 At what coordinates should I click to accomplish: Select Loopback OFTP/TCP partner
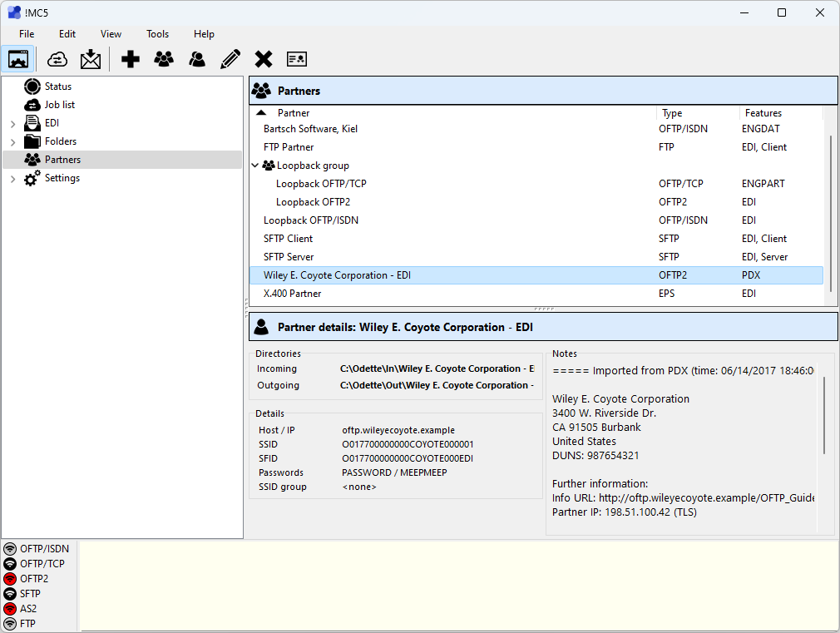click(536, 184)
